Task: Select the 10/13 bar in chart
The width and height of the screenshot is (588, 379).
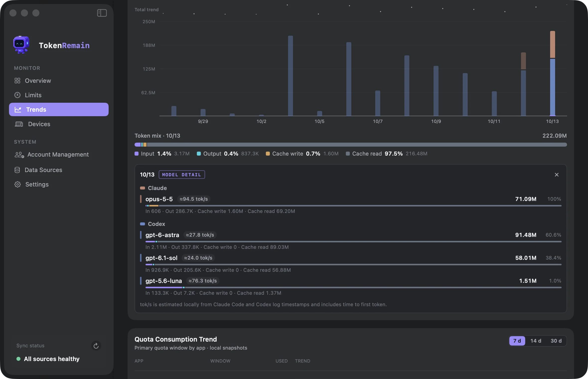Action: 552,73
